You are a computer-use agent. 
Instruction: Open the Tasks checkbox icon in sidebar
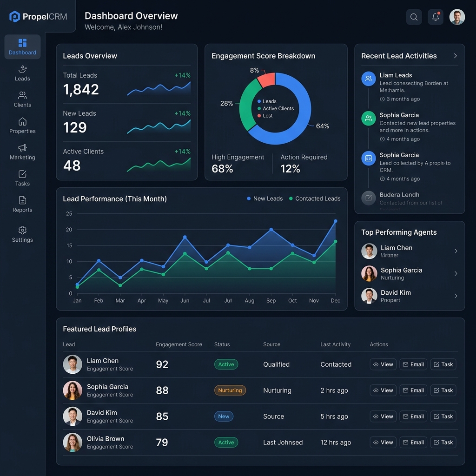[x=22, y=174]
